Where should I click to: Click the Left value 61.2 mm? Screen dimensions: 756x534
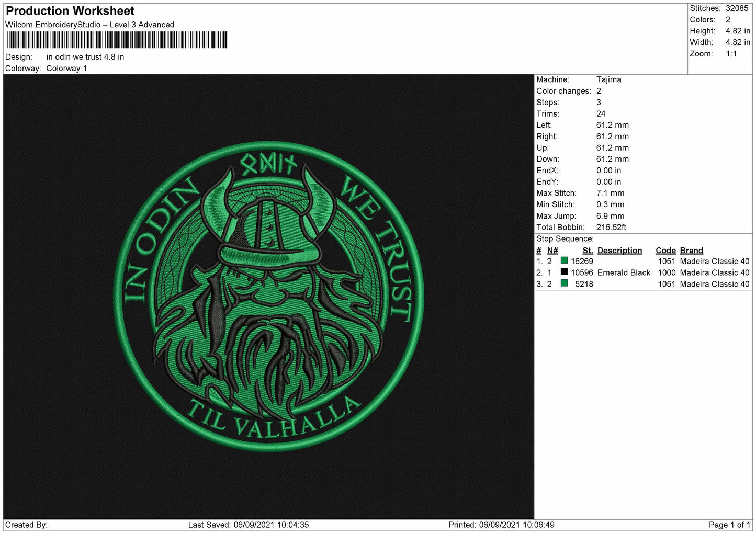point(613,125)
